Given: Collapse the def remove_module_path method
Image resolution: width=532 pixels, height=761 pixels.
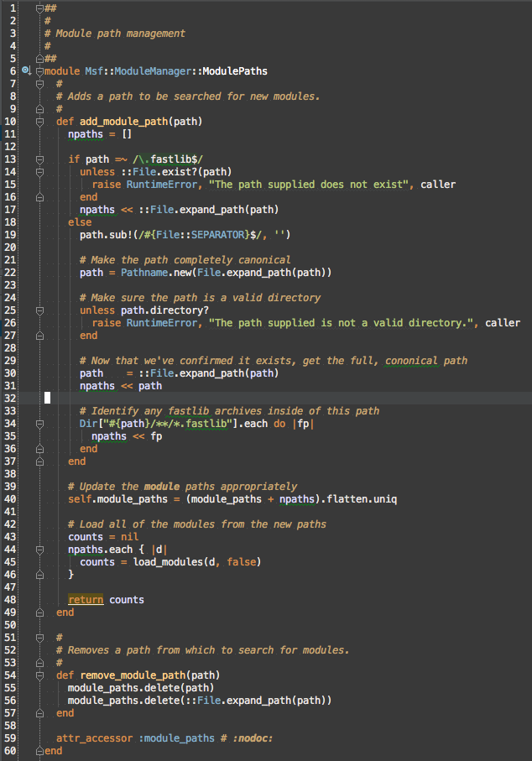Looking at the screenshot, I should tap(39, 675).
